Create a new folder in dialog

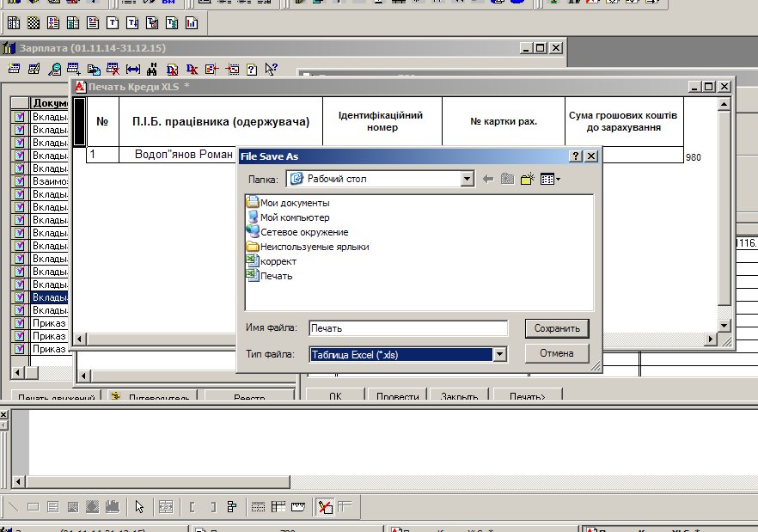527,179
